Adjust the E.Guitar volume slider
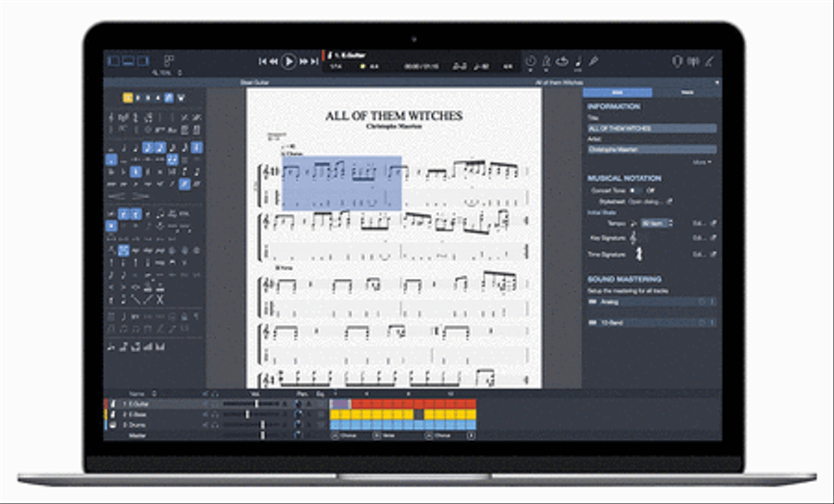Viewport: 834px width, 504px height. 256,404
